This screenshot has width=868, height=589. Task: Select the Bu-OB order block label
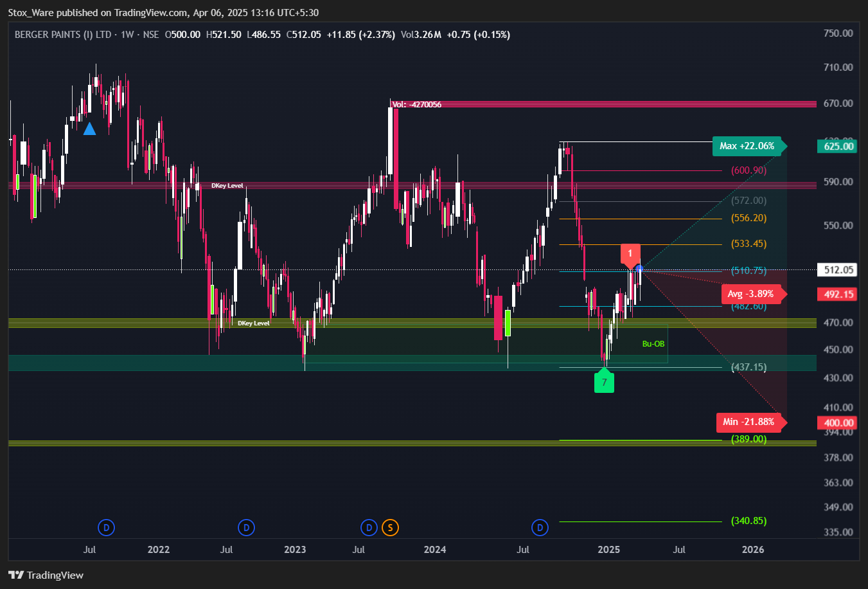pyautogui.click(x=653, y=344)
